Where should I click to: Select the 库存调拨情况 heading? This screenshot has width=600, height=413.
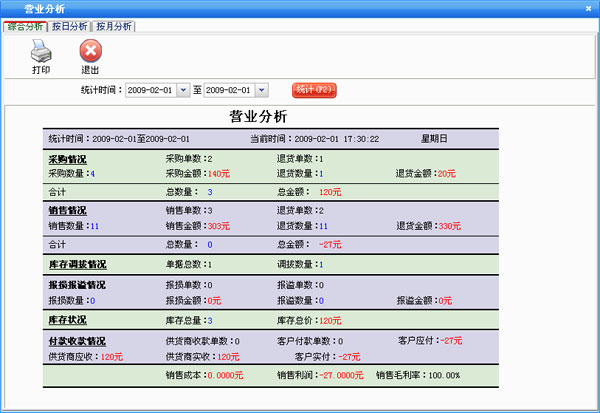click(x=77, y=265)
